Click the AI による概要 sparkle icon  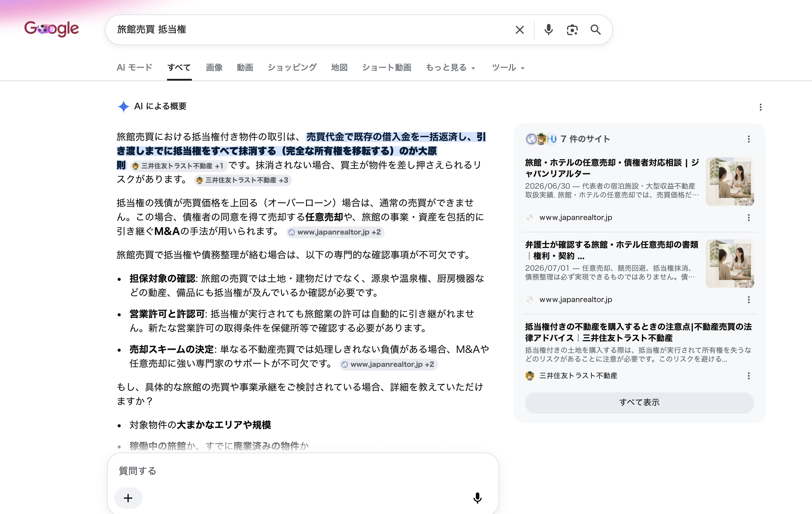pos(123,106)
